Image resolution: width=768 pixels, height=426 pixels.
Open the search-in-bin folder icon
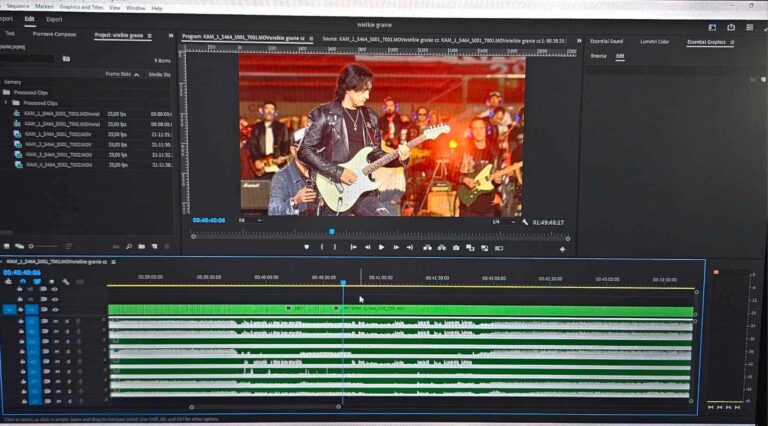66,59
